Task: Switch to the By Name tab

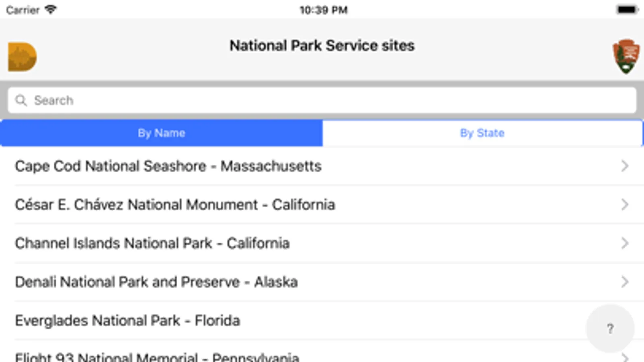Action: pyautogui.click(x=162, y=133)
